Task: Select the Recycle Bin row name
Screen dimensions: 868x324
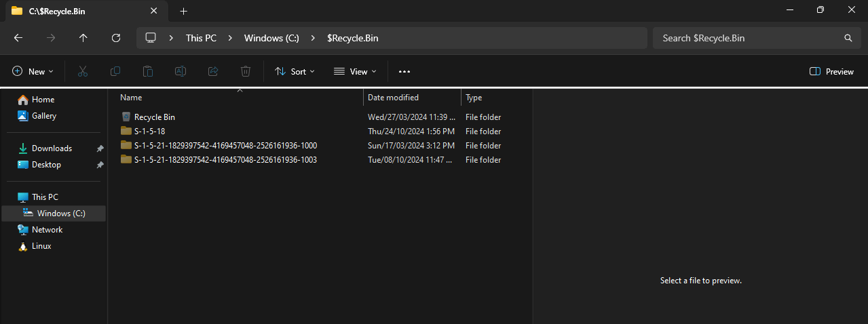Action: [155, 117]
